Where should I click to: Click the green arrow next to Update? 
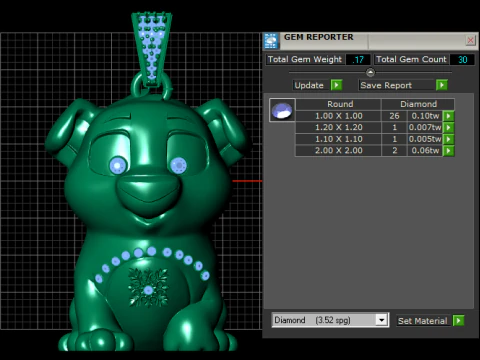point(336,85)
